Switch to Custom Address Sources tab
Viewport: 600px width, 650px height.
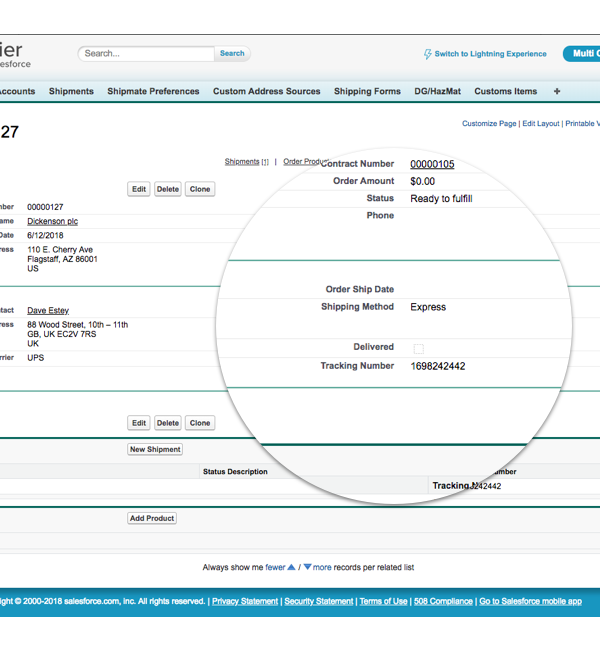267,91
